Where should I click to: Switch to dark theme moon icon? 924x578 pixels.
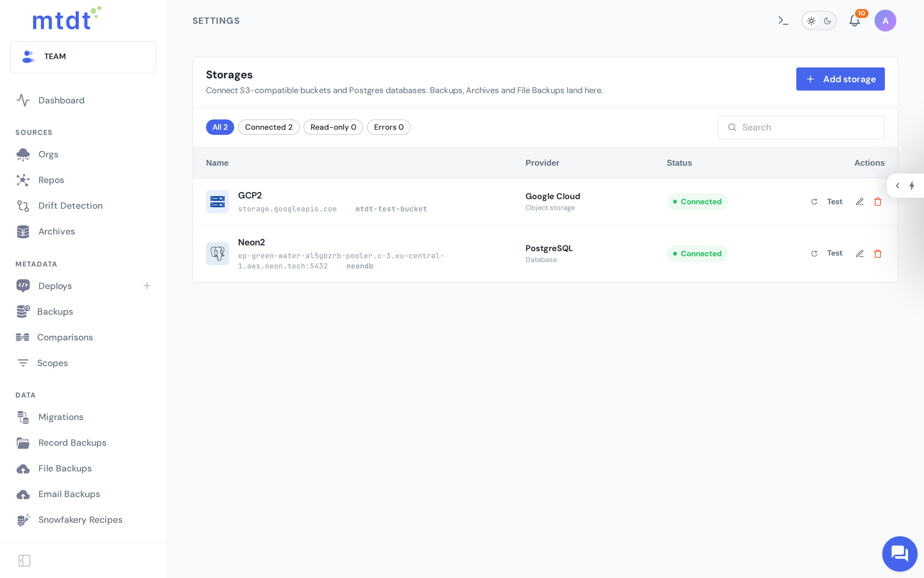[x=827, y=21]
